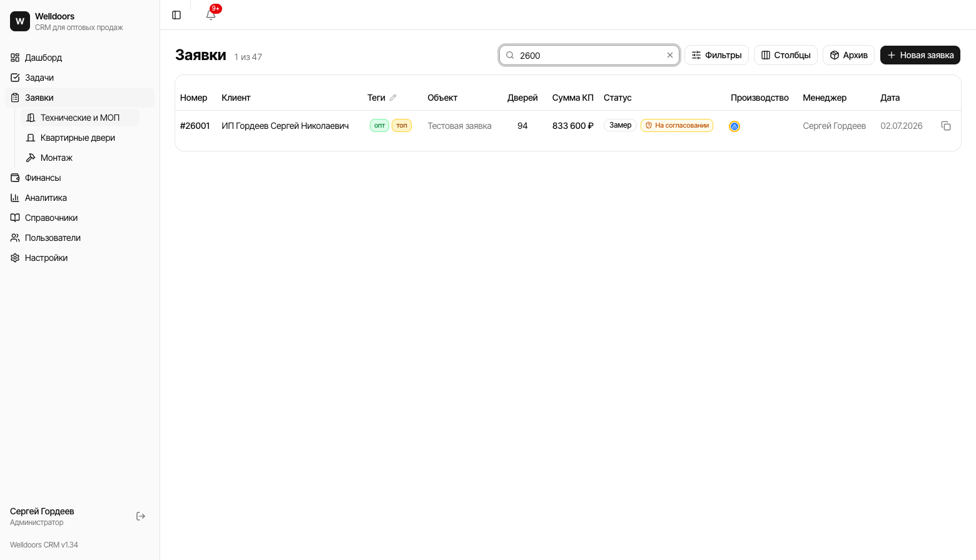Open the notifications bell

(x=211, y=15)
